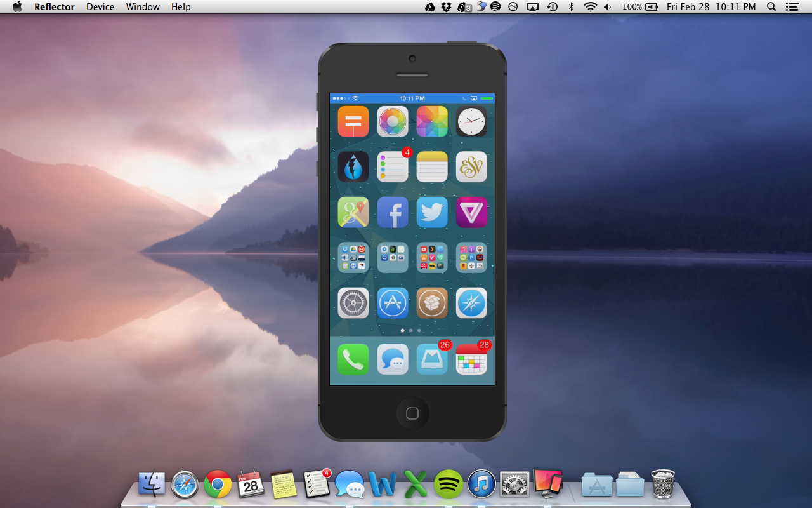
Task: Open the volume control in the menu bar
Action: click(x=608, y=7)
